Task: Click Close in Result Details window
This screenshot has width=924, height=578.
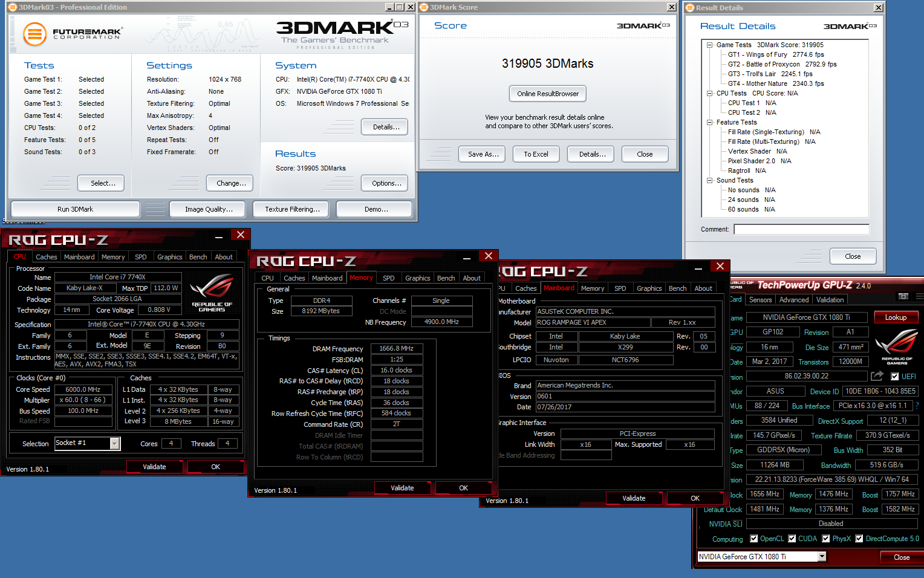Action: [853, 256]
